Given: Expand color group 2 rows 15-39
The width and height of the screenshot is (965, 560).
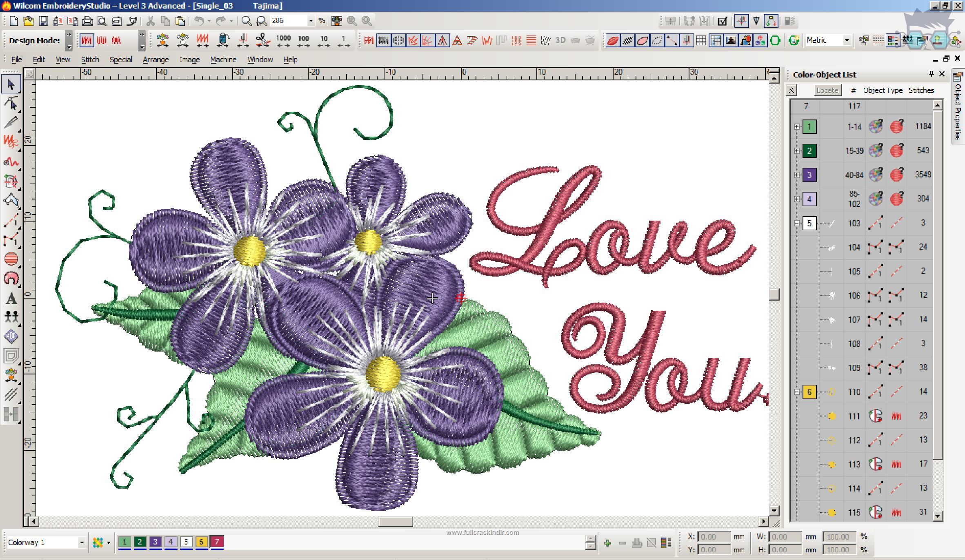Looking at the screenshot, I should point(797,151).
